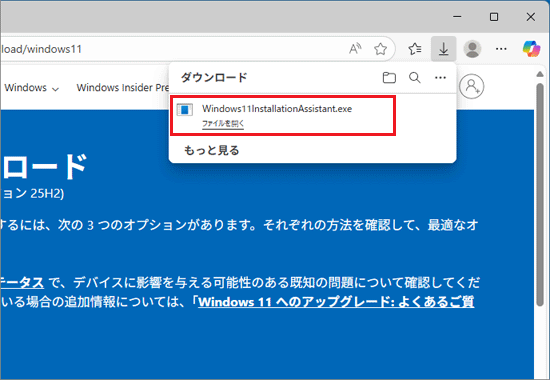Open the browser profile avatar

coord(472,49)
